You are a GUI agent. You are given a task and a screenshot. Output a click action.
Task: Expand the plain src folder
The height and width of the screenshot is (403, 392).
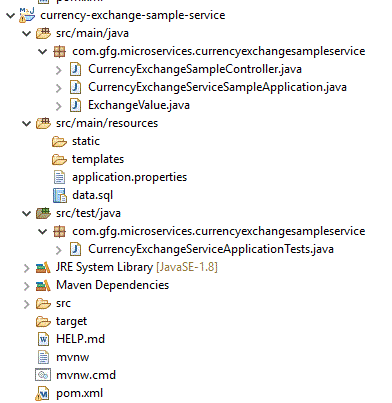click(26, 304)
